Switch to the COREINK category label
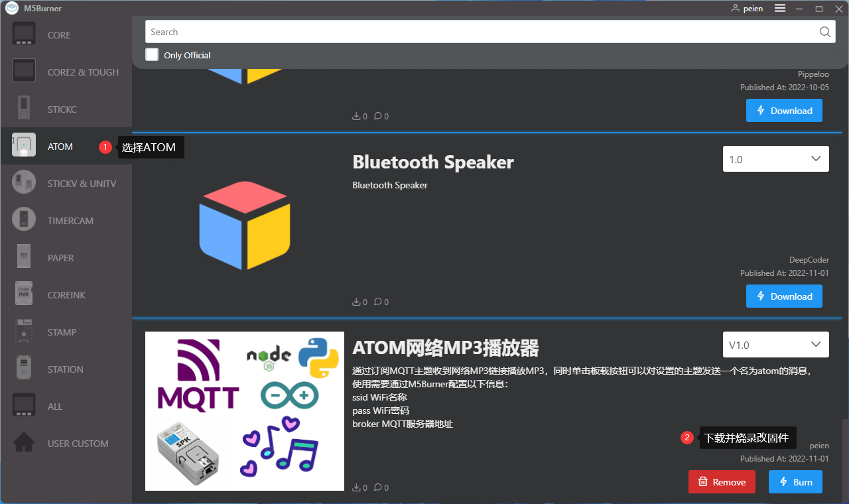The image size is (849, 504). point(66,295)
